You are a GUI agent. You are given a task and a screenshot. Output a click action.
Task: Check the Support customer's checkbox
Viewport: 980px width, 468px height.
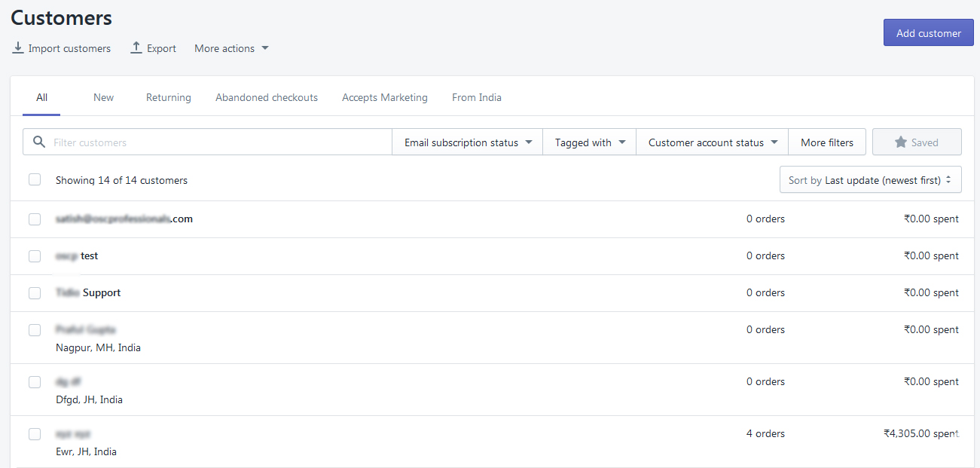(35, 293)
